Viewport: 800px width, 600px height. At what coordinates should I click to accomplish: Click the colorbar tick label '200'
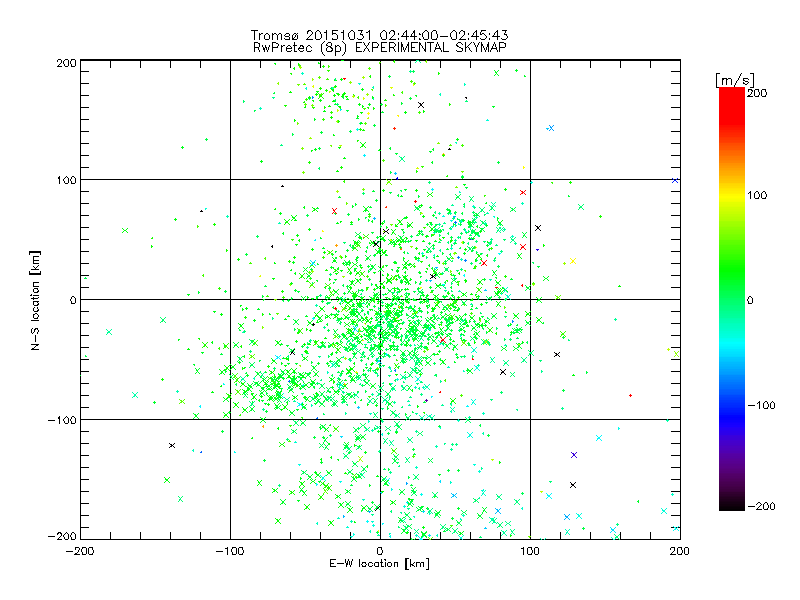[x=757, y=93]
